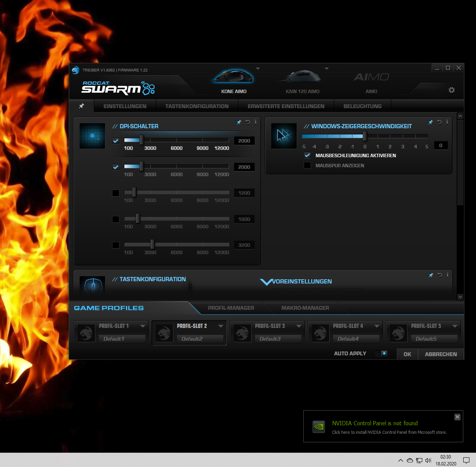Select the Kone AIMO mouse device
Screen dimensions: 476x467
click(x=234, y=80)
